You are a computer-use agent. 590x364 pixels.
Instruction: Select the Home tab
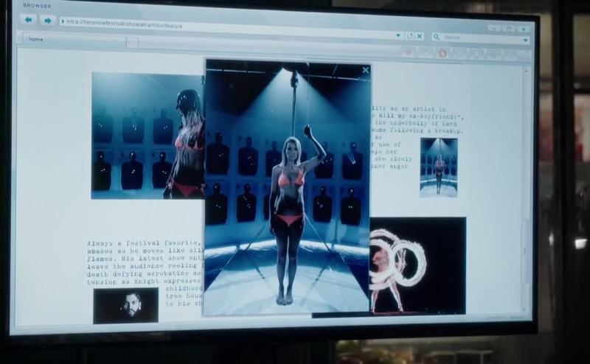click(x=74, y=40)
